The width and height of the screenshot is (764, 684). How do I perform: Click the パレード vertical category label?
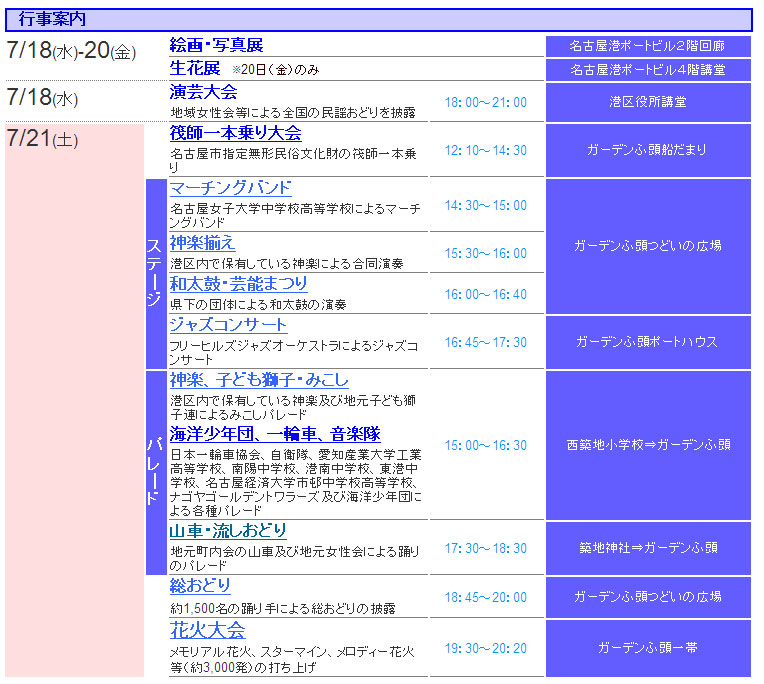point(155,472)
